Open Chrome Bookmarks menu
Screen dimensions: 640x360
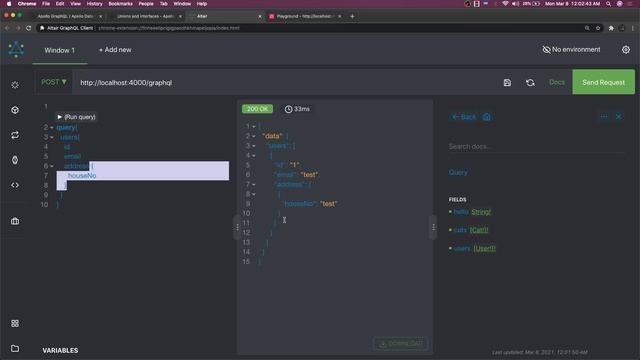120,4
